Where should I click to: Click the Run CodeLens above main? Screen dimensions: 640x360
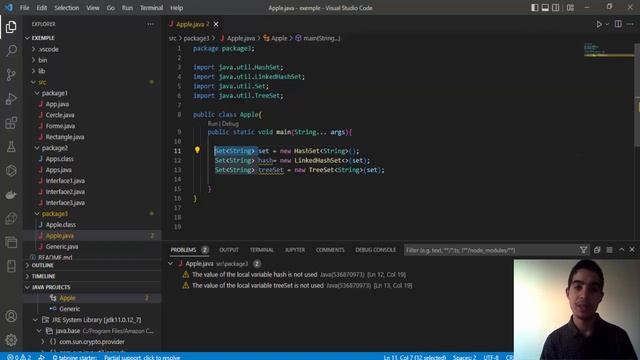coord(212,124)
